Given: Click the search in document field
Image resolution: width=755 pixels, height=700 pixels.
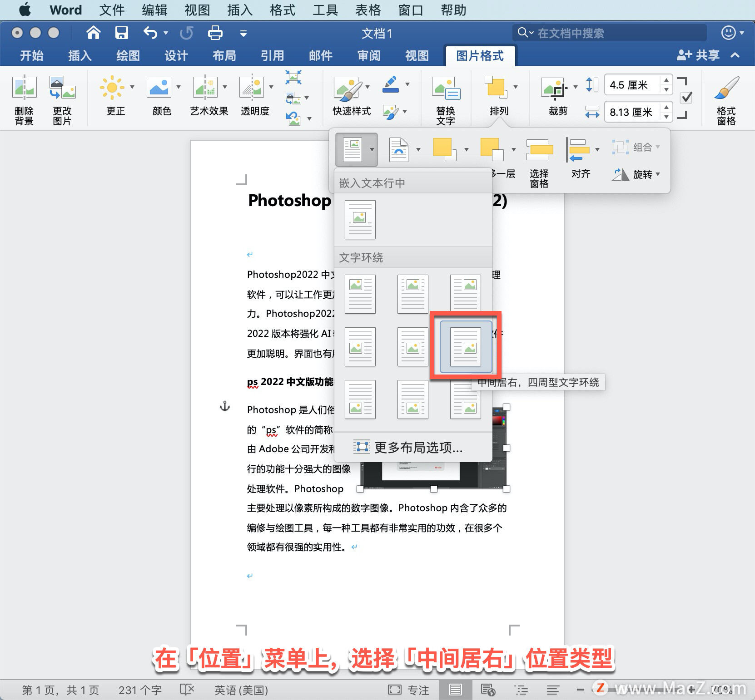Looking at the screenshot, I should click(609, 33).
